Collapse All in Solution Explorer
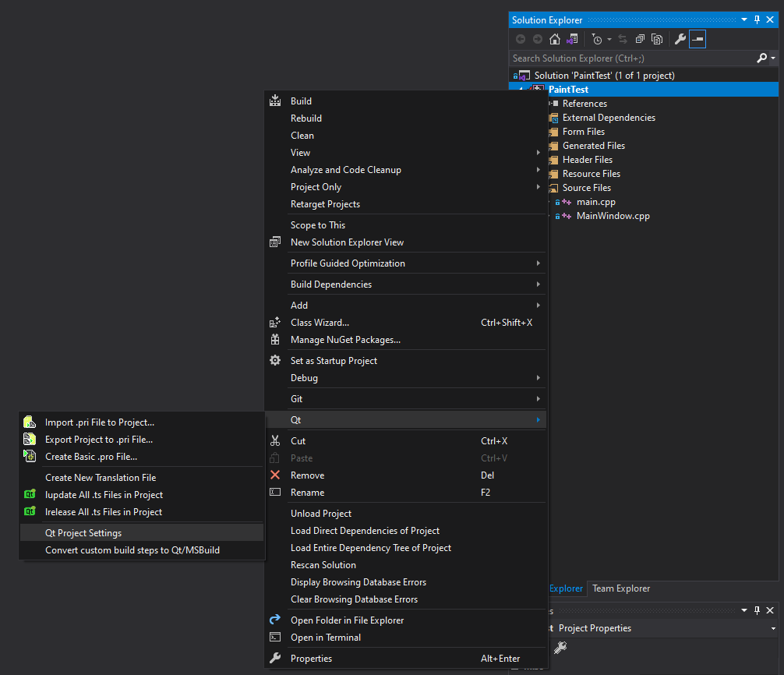Image resolution: width=784 pixels, height=675 pixels. tap(640, 39)
